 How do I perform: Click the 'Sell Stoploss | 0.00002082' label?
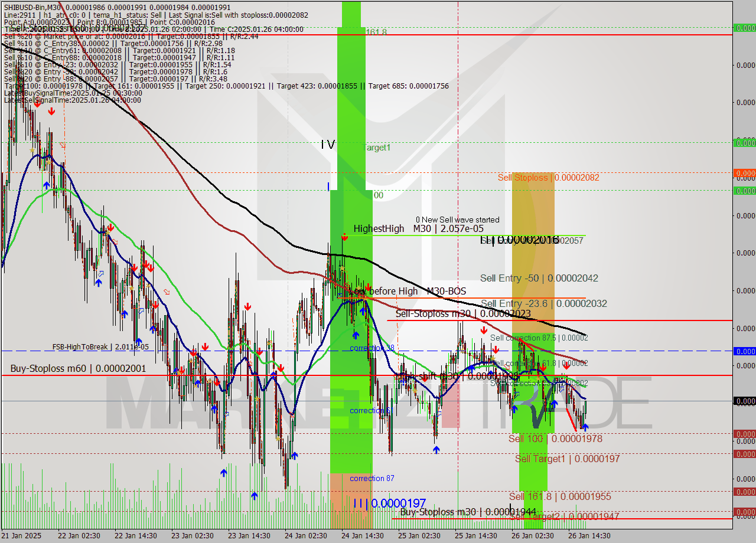(x=549, y=177)
